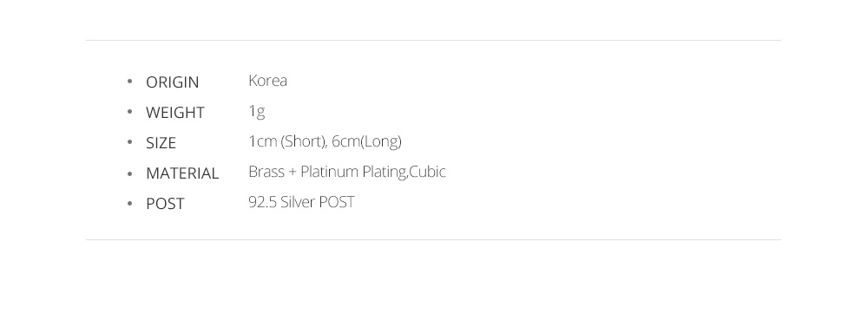Click the bullet beside WEIGHT
This screenshot has width=868, height=320.
[x=129, y=112]
